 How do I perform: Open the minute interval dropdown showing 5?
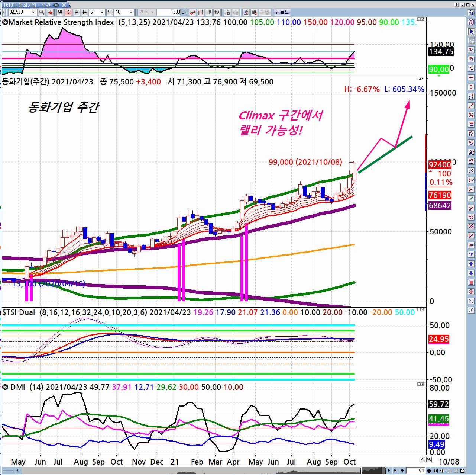(x=102, y=12)
